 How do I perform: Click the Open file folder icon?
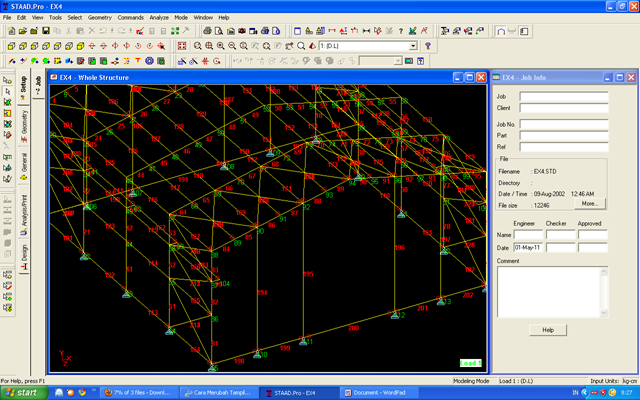(22, 31)
